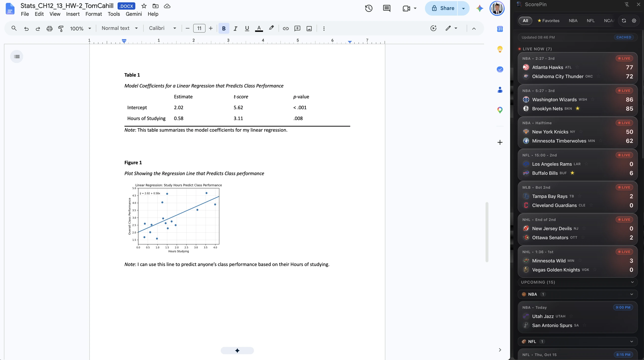Click the font size input field

coord(199,28)
